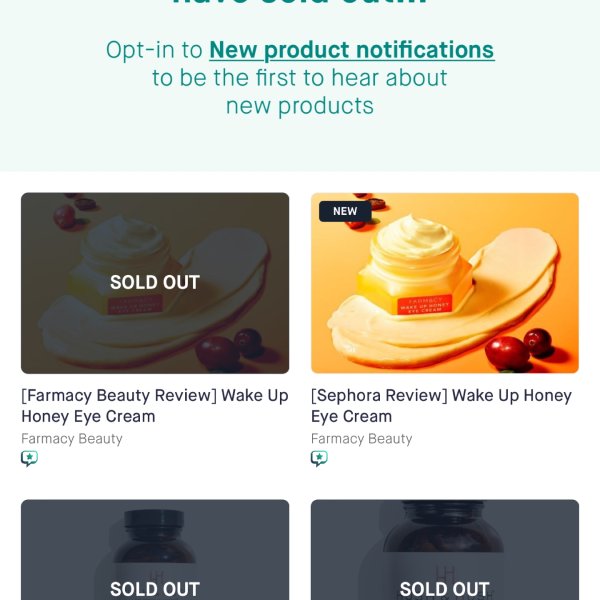Click the "Opt-in to" banner text
The height and width of the screenshot is (600, 600).
[x=154, y=50]
